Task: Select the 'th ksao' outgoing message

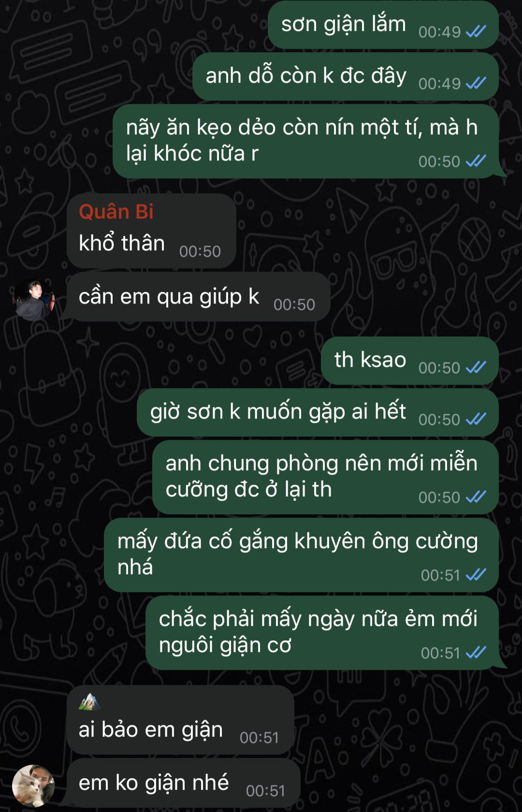Action: click(410, 361)
